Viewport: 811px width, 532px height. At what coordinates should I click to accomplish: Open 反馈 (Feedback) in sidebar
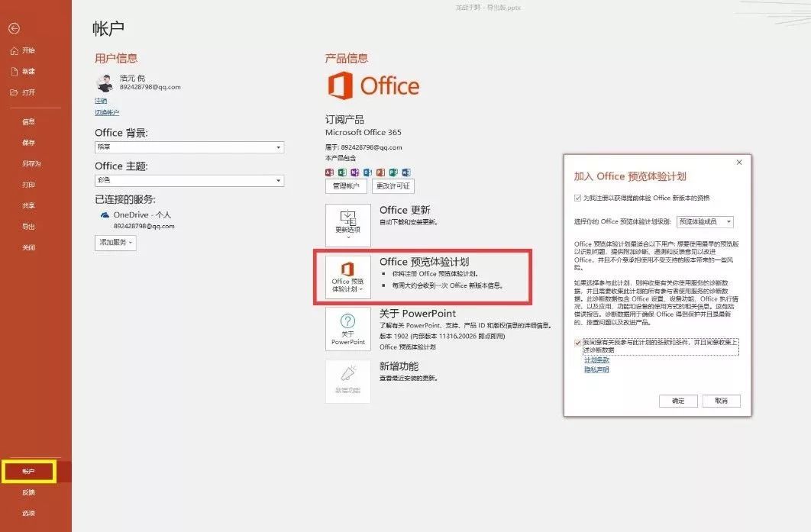(x=28, y=493)
